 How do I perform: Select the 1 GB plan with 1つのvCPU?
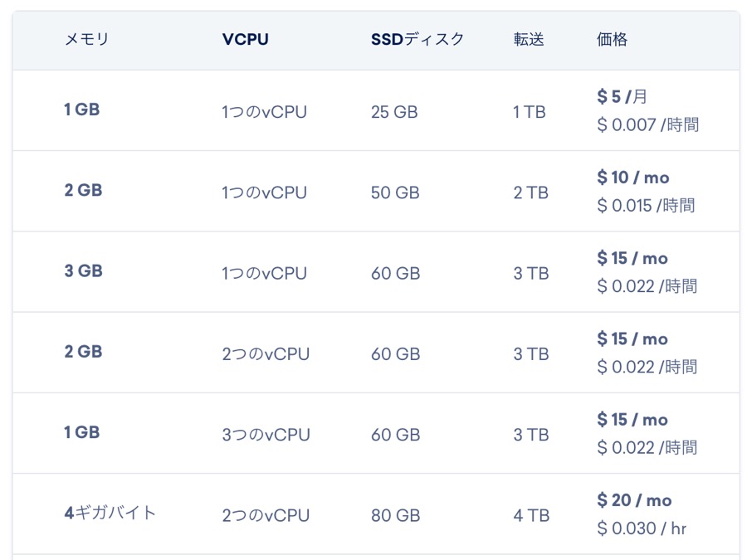[376, 110]
